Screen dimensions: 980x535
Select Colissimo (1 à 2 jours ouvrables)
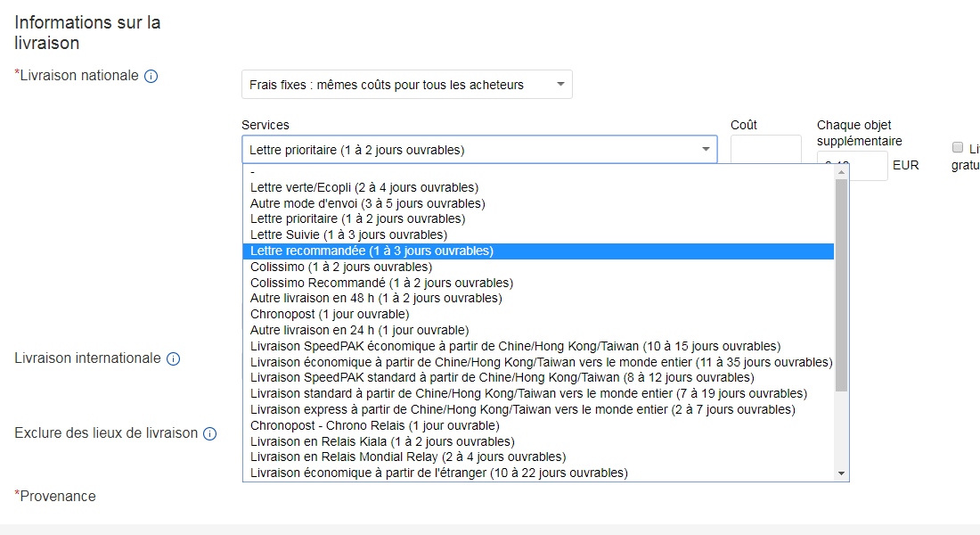pyautogui.click(x=341, y=267)
